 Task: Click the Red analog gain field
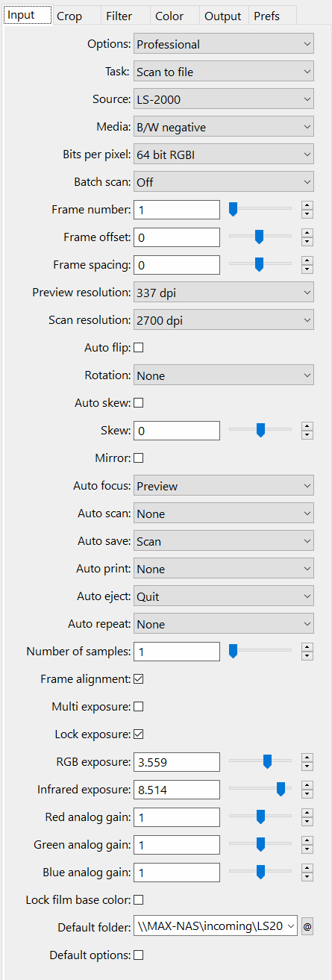point(177,817)
